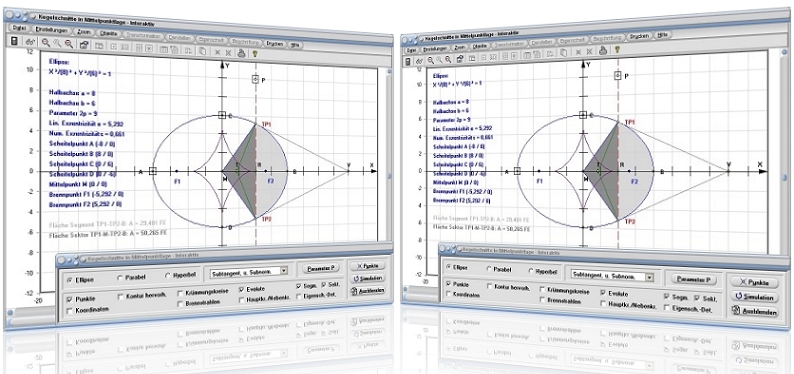Open the Datei menu in left window
The width and height of the screenshot is (794, 374).
tap(19, 28)
